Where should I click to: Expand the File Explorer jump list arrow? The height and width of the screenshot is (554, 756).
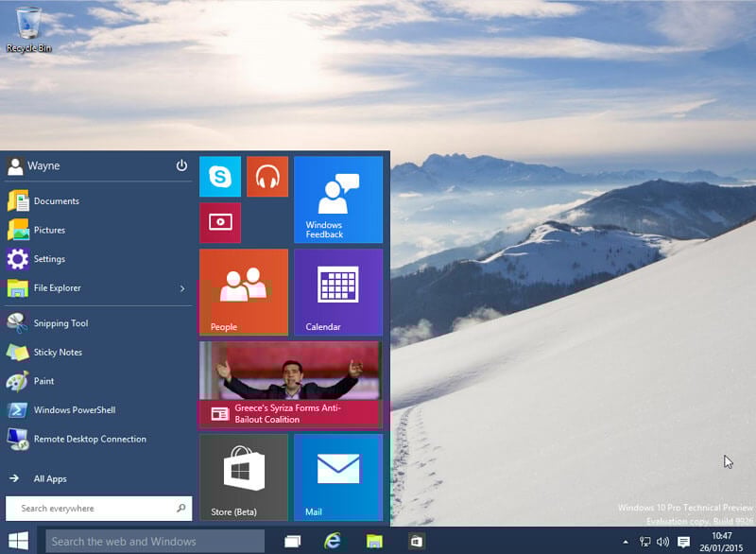click(x=182, y=288)
